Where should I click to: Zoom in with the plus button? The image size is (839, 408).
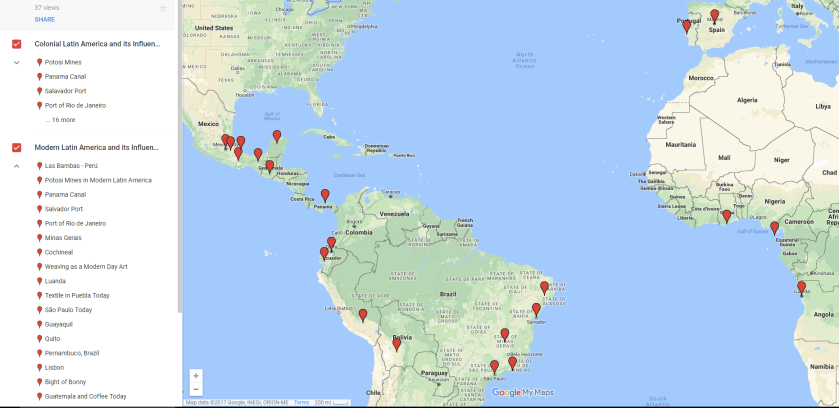(x=196, y=376)
